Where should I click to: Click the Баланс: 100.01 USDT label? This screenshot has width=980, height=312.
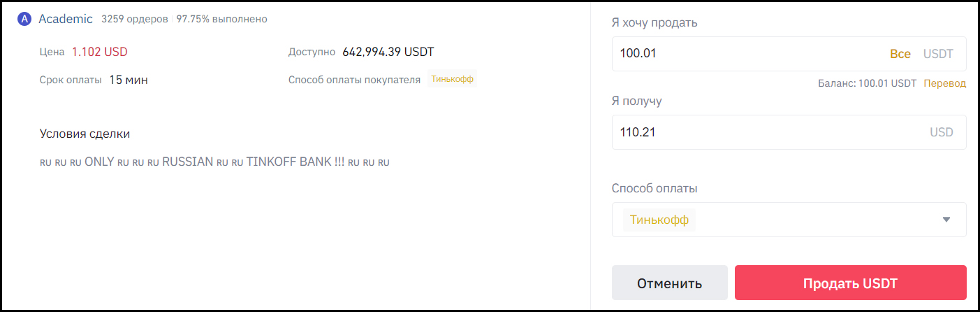tap(866, 83)
